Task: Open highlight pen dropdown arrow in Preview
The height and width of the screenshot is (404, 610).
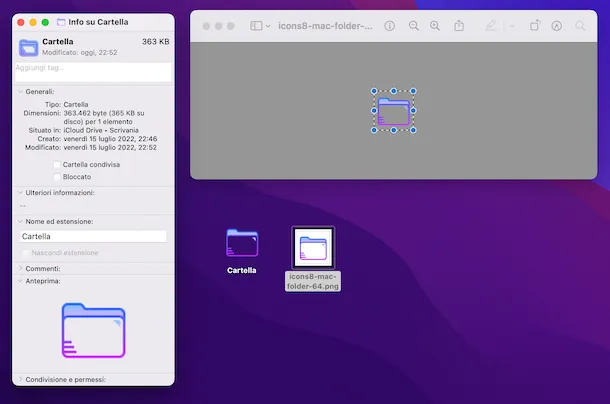Action: (x=512, y=26)
